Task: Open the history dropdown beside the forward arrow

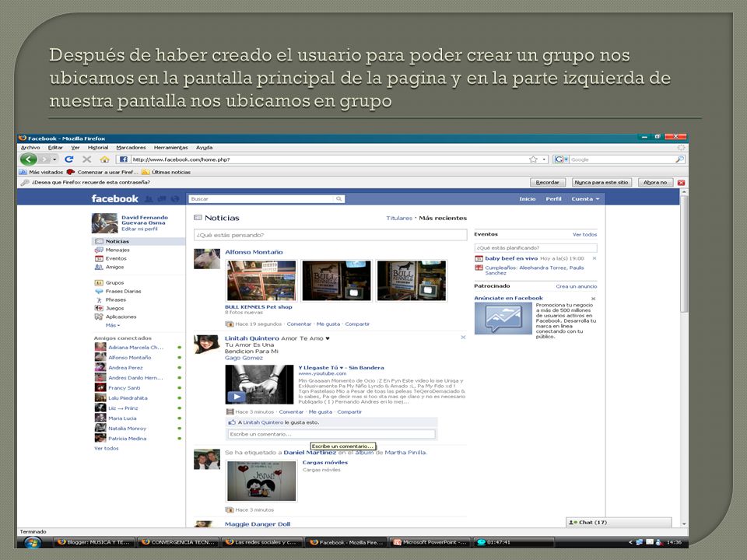Action: (54, 159)
